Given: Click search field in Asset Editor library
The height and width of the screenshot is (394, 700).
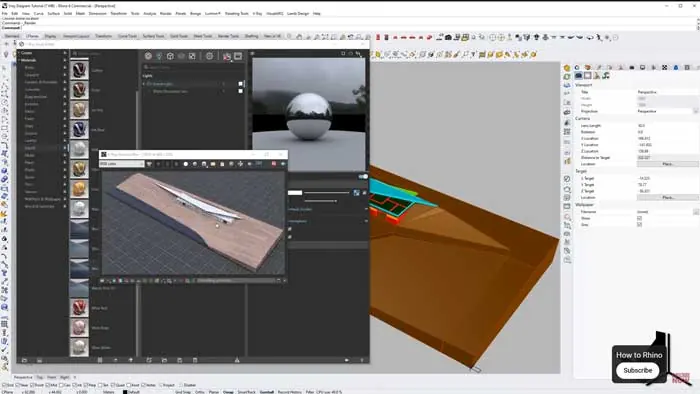Looking at the screenshot, I should click(x=103, y=54).
